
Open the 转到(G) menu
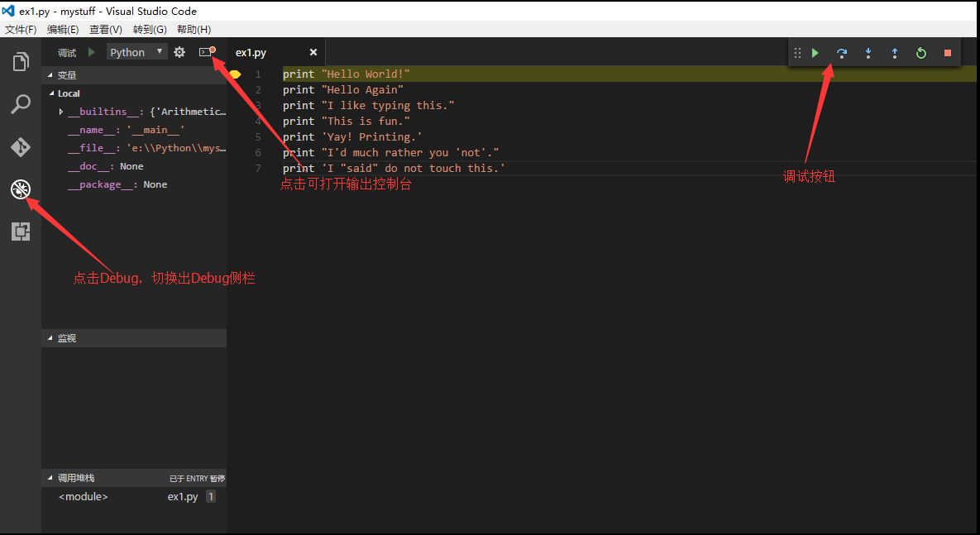point(150,30)
